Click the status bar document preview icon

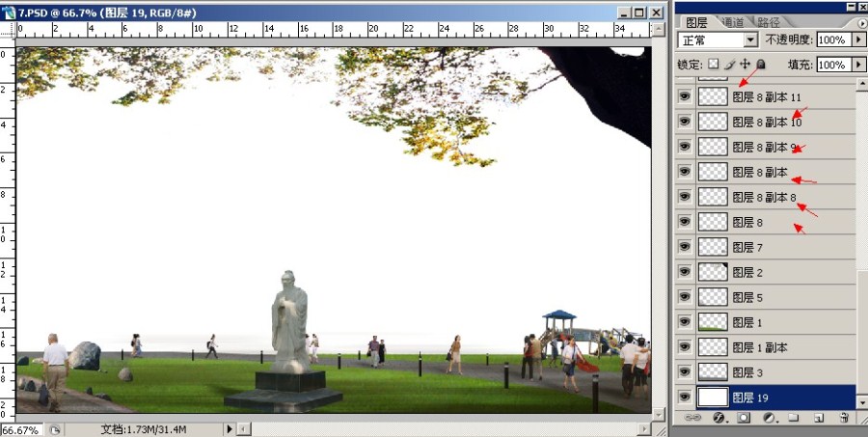54,429
